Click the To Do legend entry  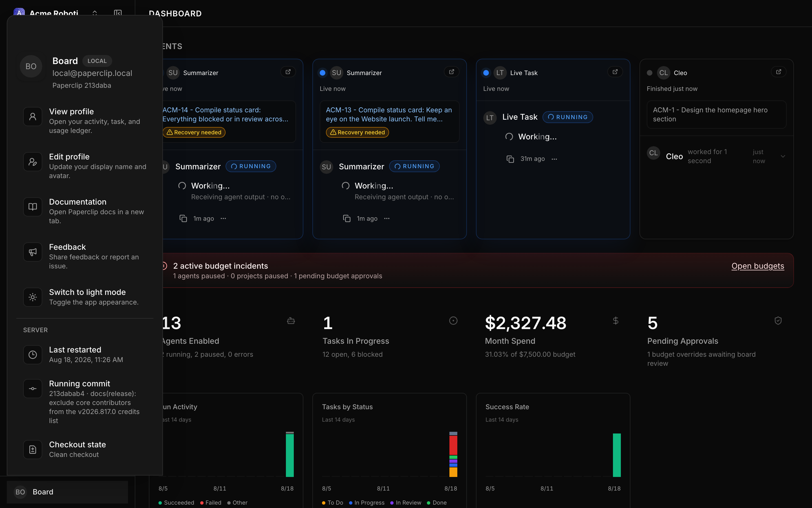coord(332,503)
